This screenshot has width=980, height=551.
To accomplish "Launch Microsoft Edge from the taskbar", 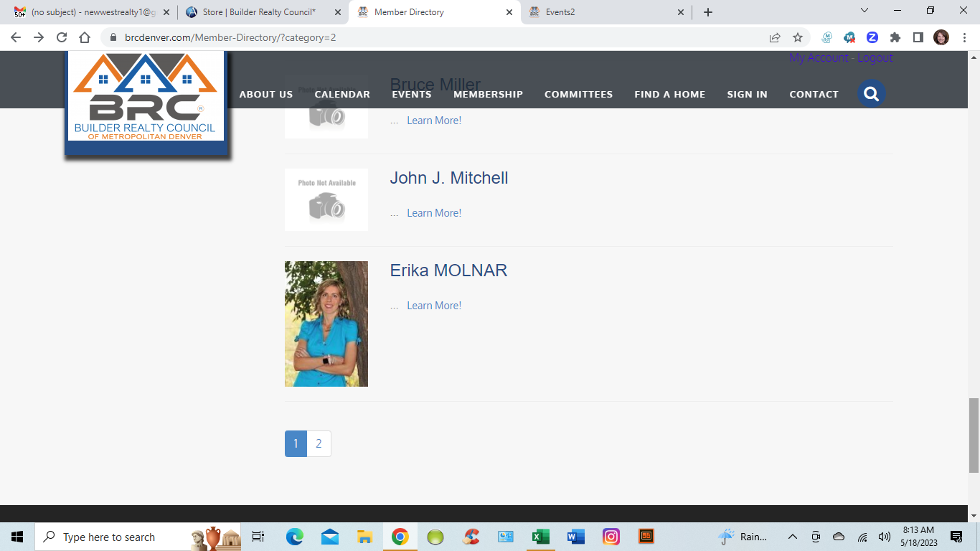I will tap(294, 537).
